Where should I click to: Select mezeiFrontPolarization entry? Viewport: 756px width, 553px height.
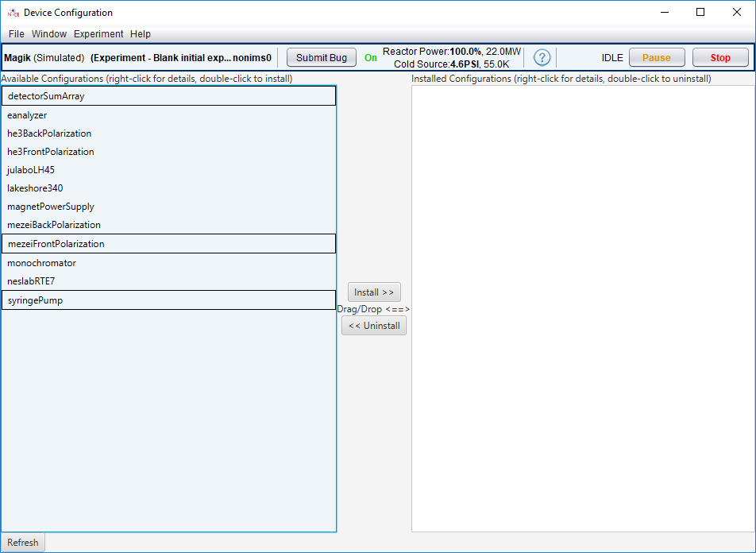168,244
